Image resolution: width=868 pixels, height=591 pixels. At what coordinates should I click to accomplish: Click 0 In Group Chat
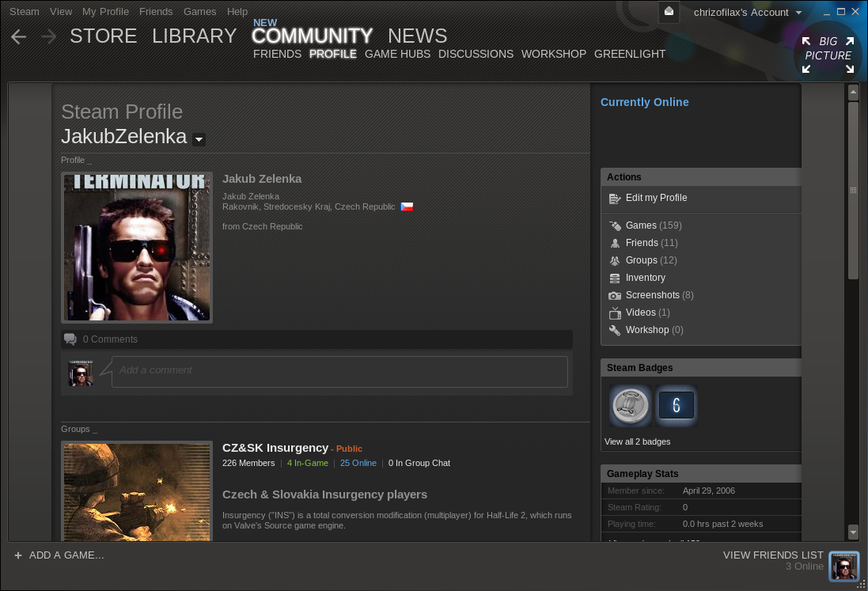click(x=419, y=463)
